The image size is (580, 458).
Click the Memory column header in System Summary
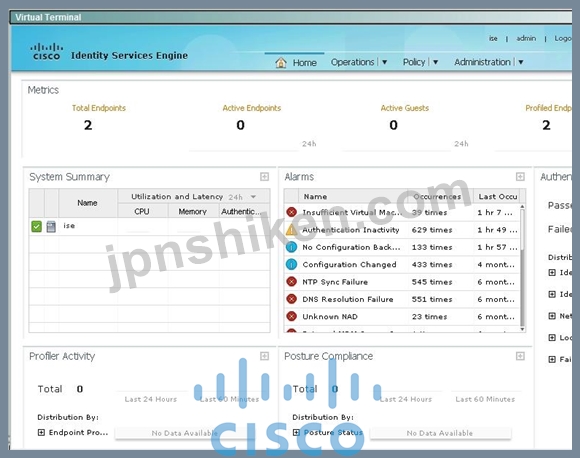point(192,211)
